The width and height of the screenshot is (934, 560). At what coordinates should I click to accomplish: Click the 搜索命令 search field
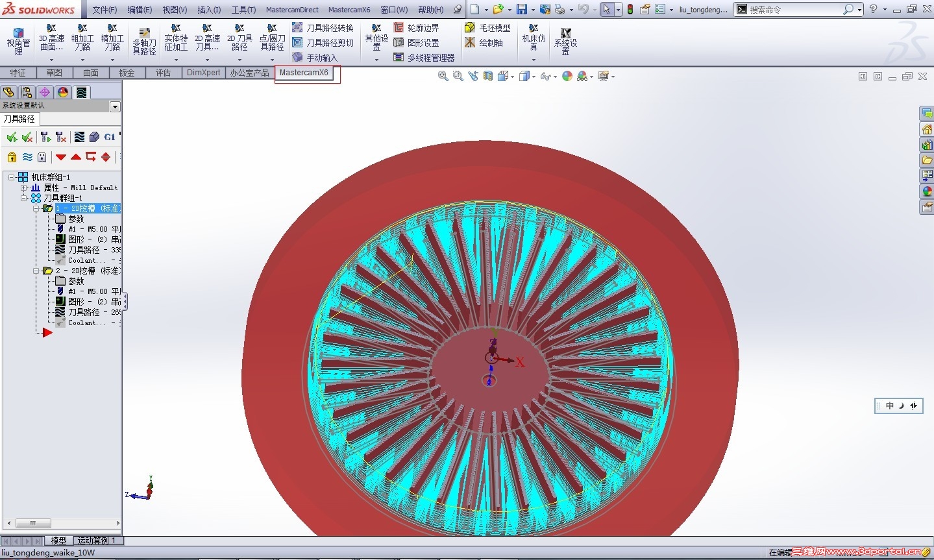pyautogui.click(x=798, y=10)
